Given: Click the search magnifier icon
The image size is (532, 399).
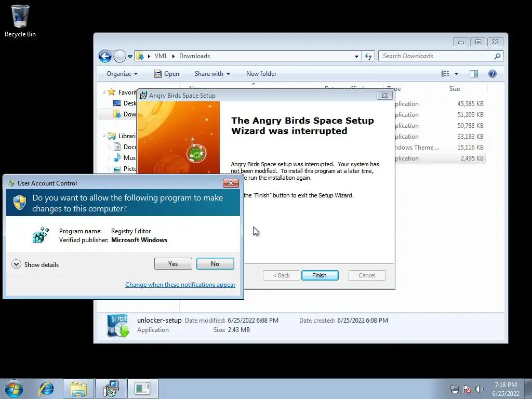Looking at the screenshot, I should 497,56.
